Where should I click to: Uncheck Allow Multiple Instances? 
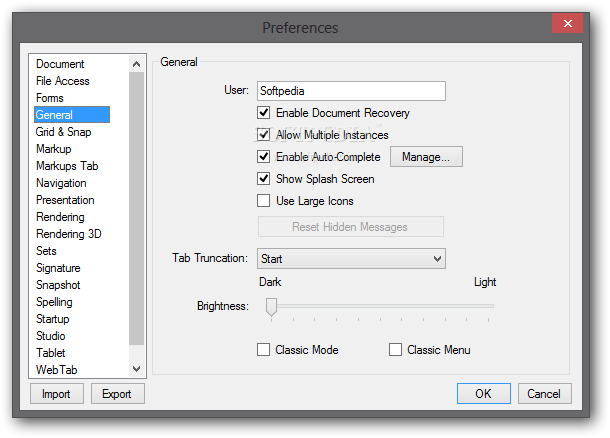(x=263, y=135)
